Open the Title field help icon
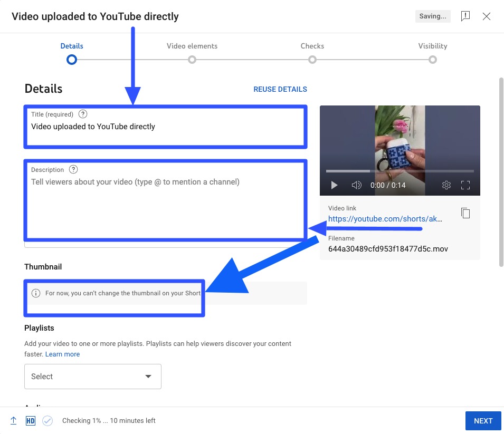Image resolution: width=504 pixels, height=434 pixels. [82, 114]
